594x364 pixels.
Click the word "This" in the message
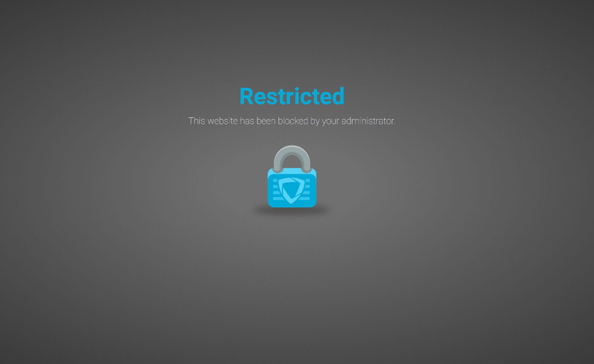pos(196,121)
